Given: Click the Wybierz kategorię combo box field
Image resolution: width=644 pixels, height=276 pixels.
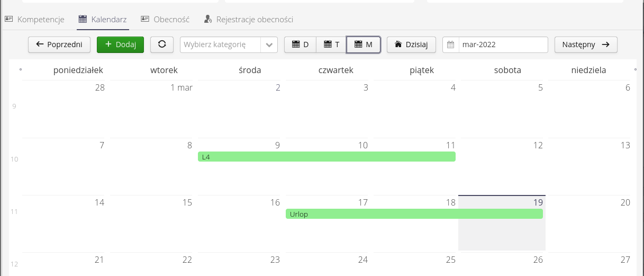Looking at the screenshot, I should pyautogui.click(x=220, y=44).
